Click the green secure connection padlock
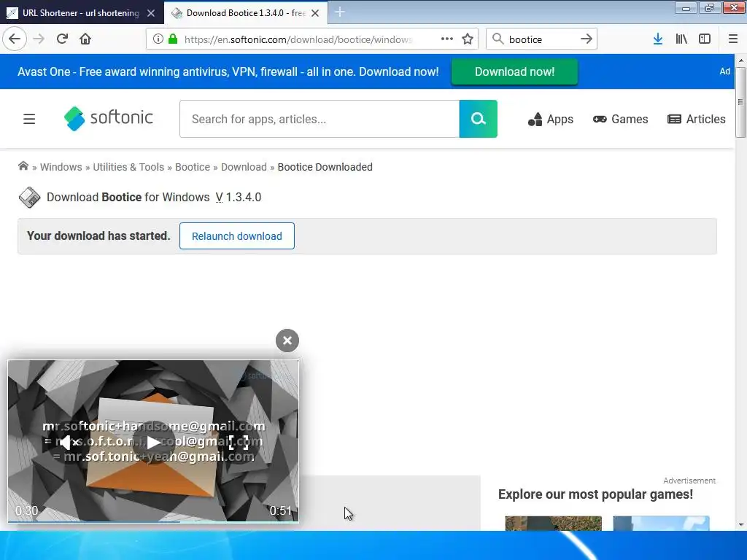Viewport: 747px width, 560px height. click(173, 39)
